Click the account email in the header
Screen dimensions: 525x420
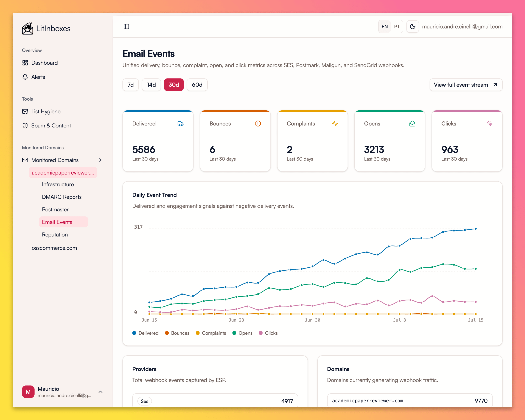click(462, 27)
